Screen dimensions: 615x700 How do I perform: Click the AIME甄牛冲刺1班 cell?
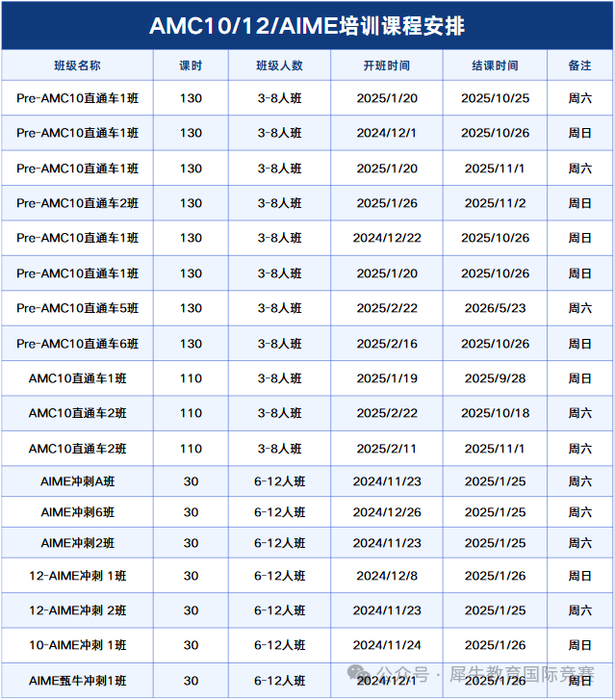tap(78, 681)
